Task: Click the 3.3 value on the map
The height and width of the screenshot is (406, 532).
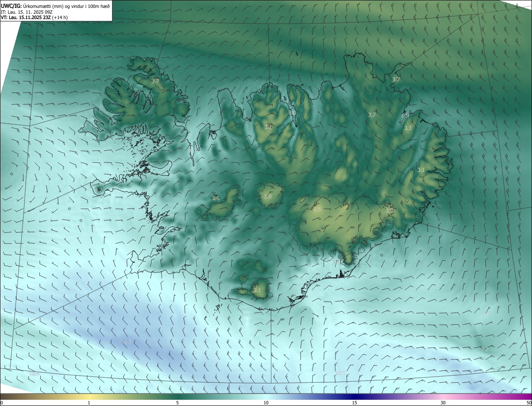Action: coord(408,128)
